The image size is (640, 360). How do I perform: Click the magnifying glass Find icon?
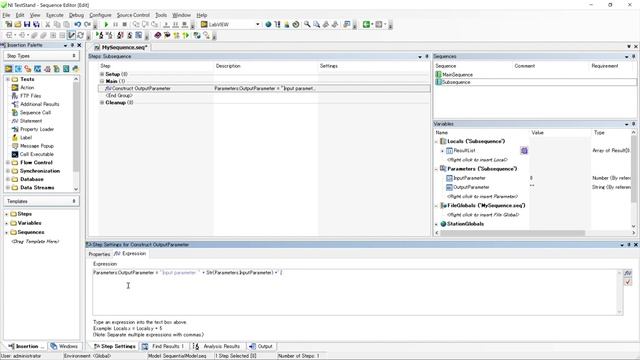[307, 24]
